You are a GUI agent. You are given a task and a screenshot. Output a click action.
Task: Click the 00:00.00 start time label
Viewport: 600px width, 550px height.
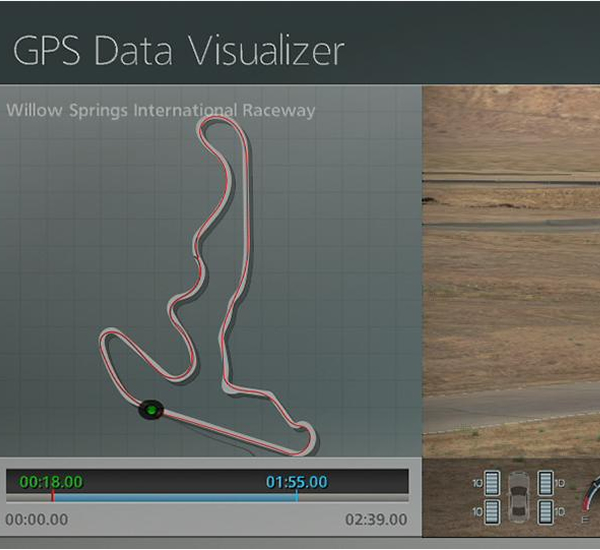pos(37,519)
